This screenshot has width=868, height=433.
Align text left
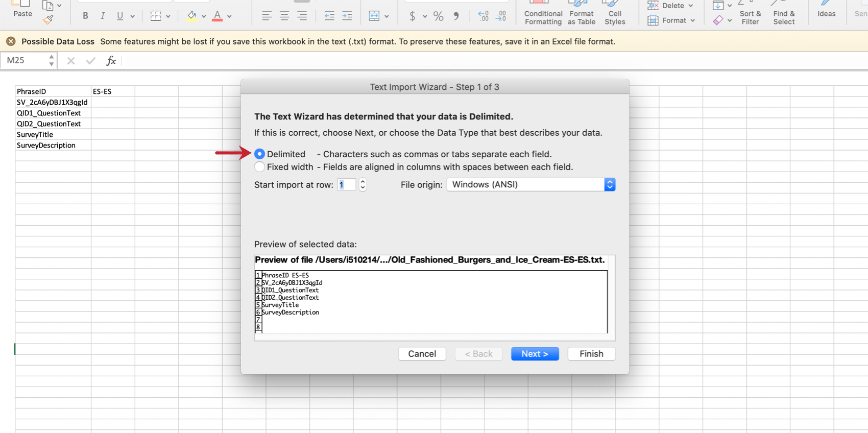[267, 16]
